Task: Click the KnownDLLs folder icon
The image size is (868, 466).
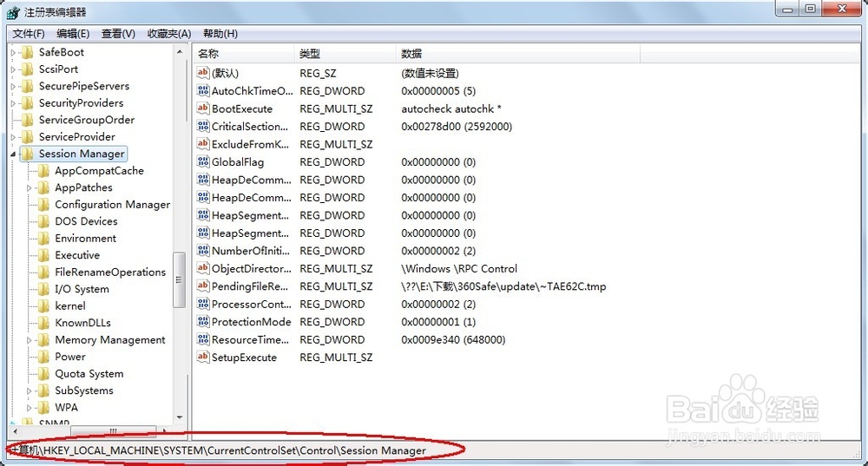Action: (43, 323)
